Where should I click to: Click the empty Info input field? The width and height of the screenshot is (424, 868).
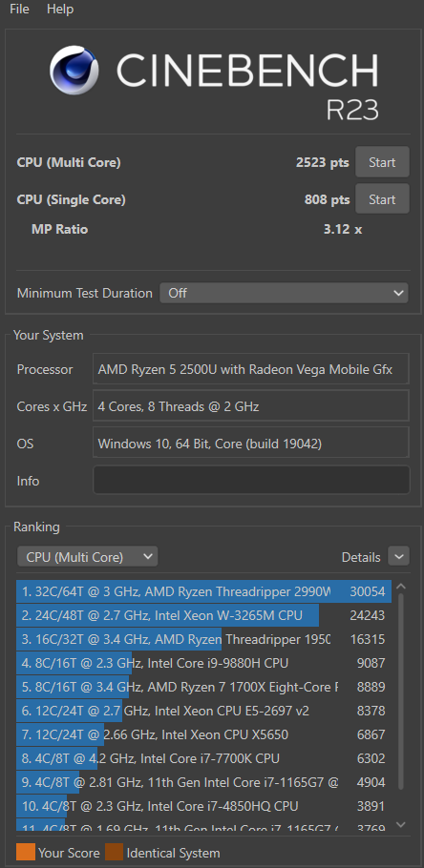click(251, 480)
